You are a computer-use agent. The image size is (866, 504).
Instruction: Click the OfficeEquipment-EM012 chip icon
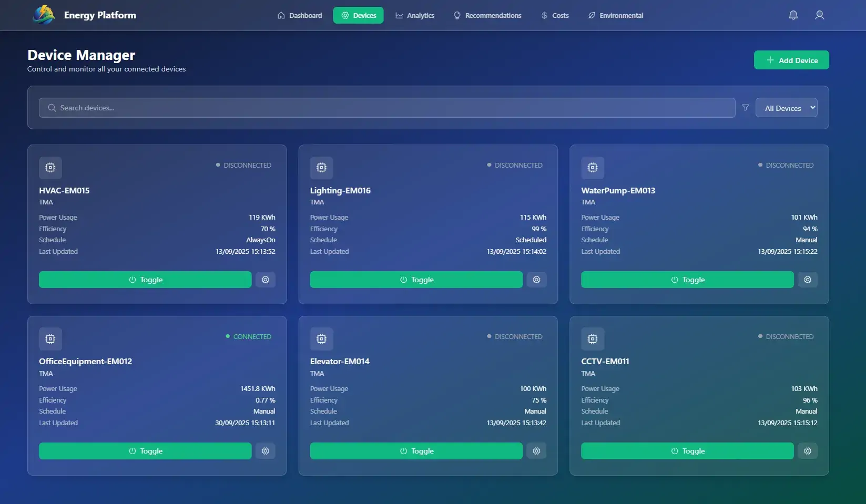[x=50, y=339]
